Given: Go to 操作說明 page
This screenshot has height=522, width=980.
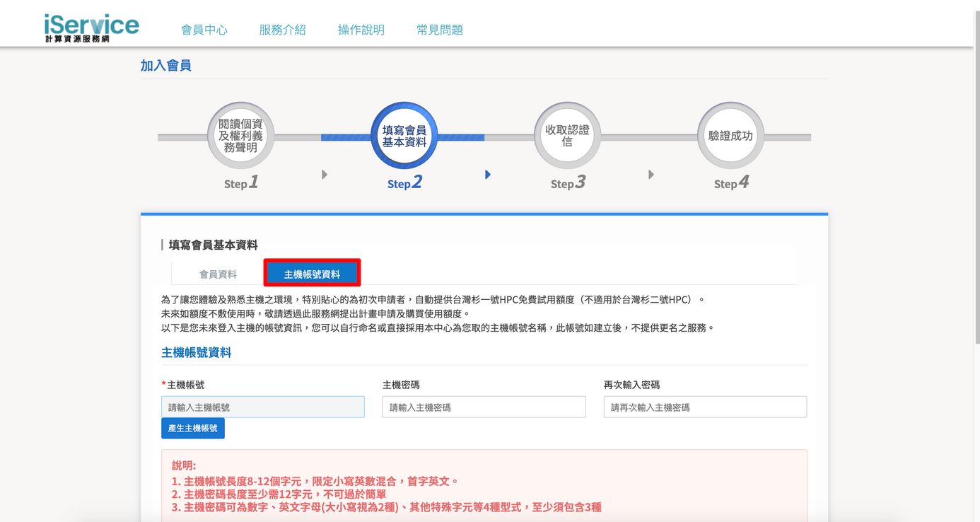Looking at the screenshot, I should (x=361, y=30).
